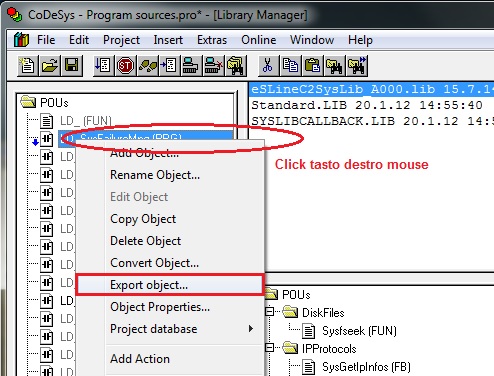Collapse the DiskFiles folder node

tap(269, 312)
